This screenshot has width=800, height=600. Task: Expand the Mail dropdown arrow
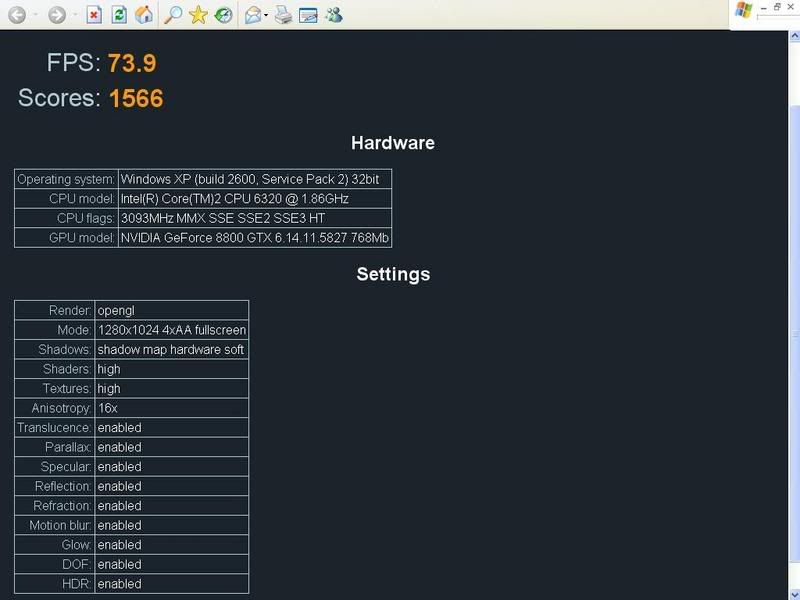click(x=266, y=15)
